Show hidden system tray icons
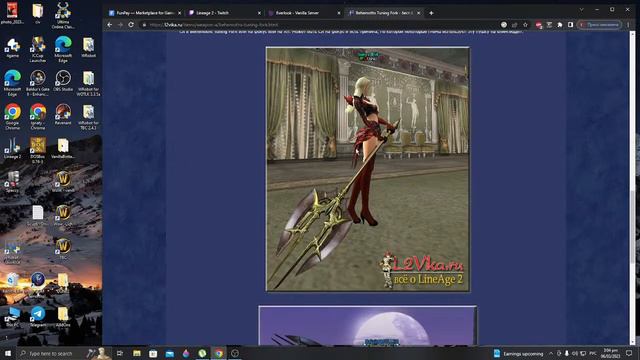 tap(551, 353)
